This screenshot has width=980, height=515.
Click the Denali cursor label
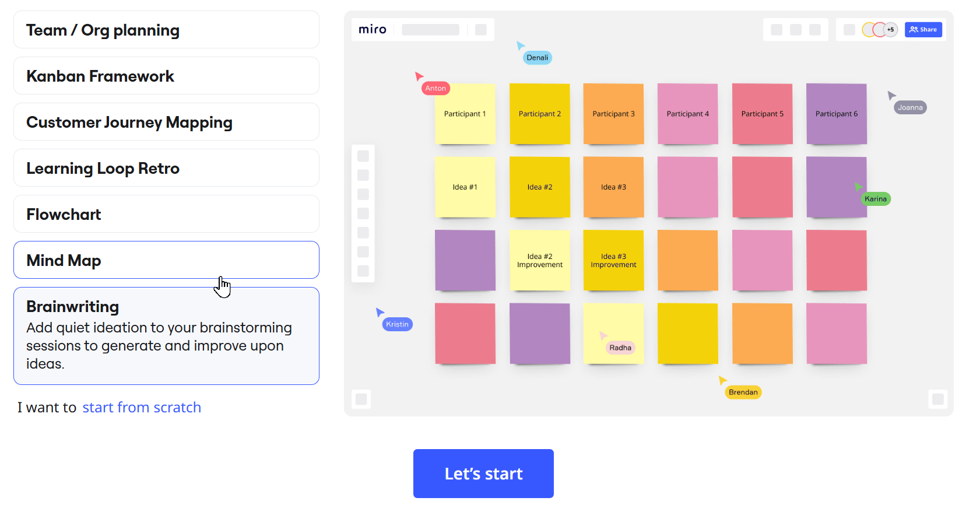[x=537, y=57]
